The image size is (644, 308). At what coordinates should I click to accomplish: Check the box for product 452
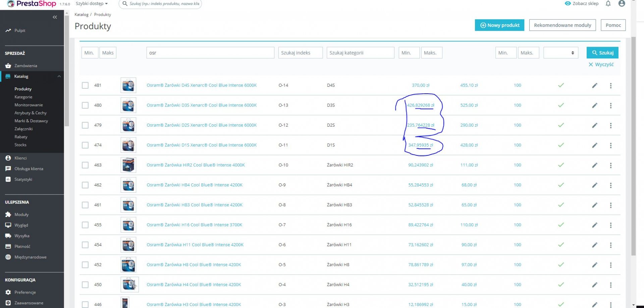[x=85, y=265]
